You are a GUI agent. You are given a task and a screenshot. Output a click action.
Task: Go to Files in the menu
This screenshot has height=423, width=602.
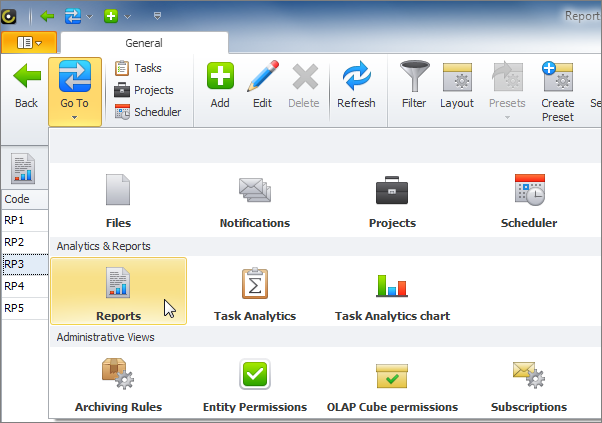click(118, 201)
